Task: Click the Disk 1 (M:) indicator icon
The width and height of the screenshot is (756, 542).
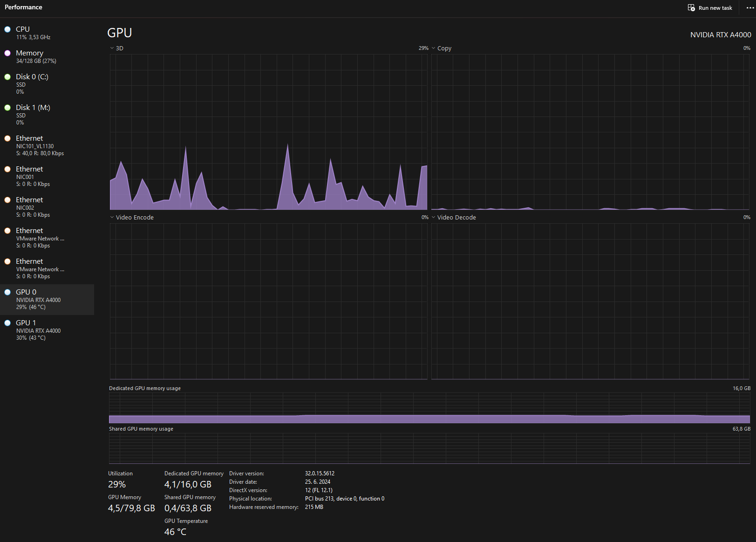Action: click(7, 108)
